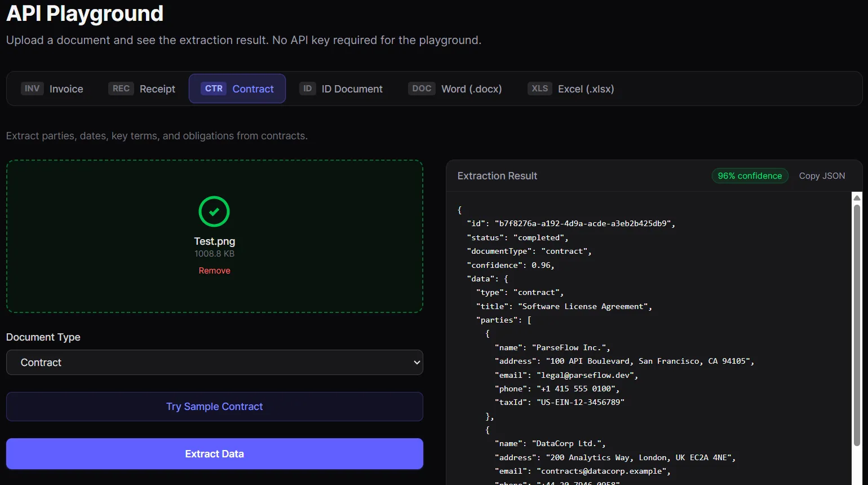Click the CTR badge icon
The height and width of the screenshot is (485, 868).
point(214,89)
